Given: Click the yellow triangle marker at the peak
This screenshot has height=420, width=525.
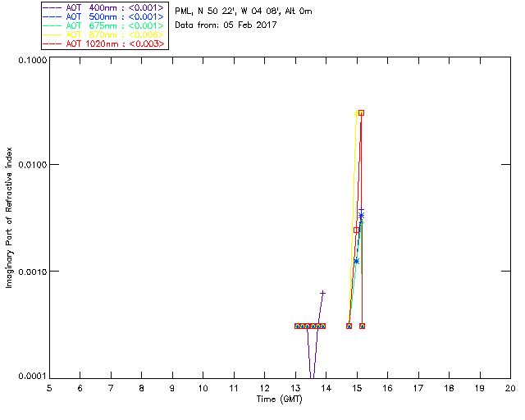Looking at the screenshot, I should [356, 113].
